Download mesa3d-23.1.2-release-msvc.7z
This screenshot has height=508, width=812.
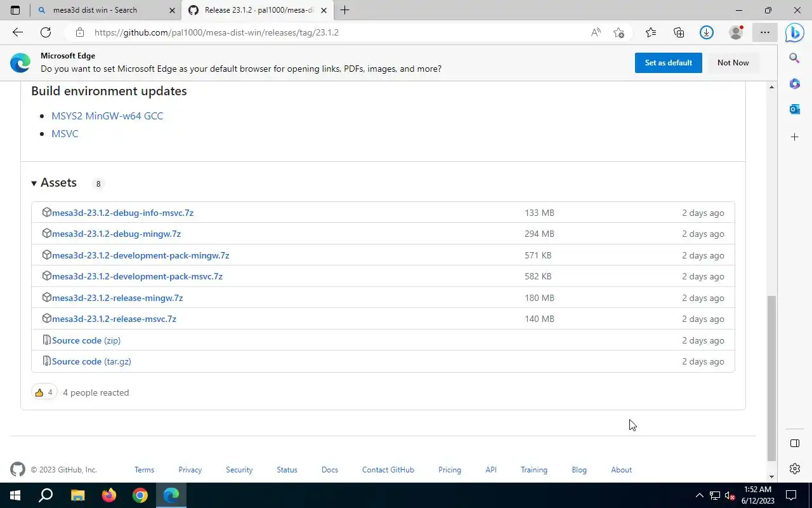pyautogui.click(x=114, y=319)
